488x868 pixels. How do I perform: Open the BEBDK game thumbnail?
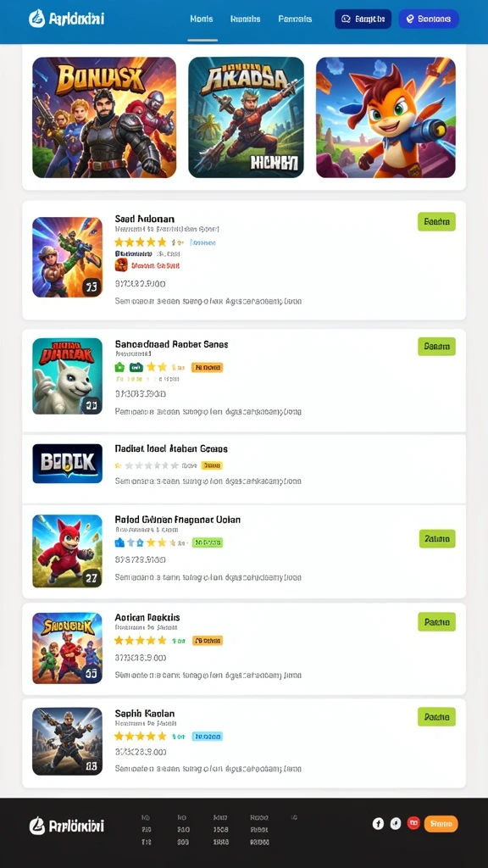68,464
